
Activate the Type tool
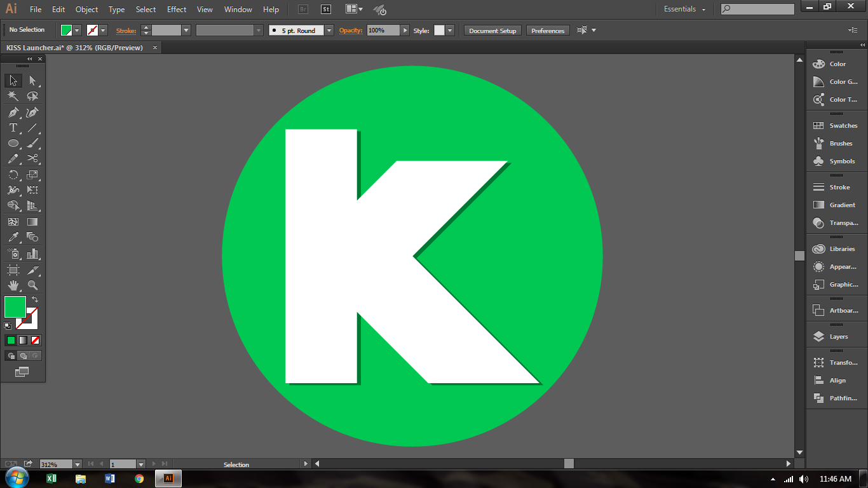[x=13, y=128]
